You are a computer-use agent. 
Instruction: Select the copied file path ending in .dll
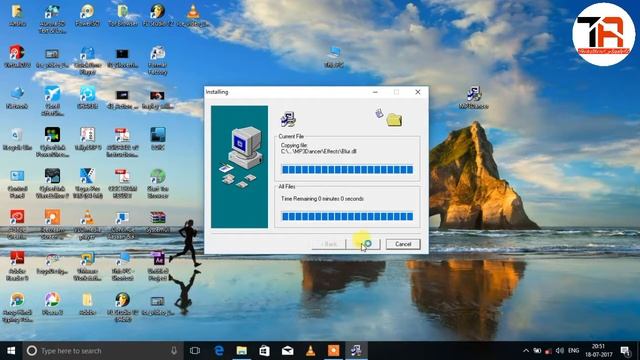[318, 151]
